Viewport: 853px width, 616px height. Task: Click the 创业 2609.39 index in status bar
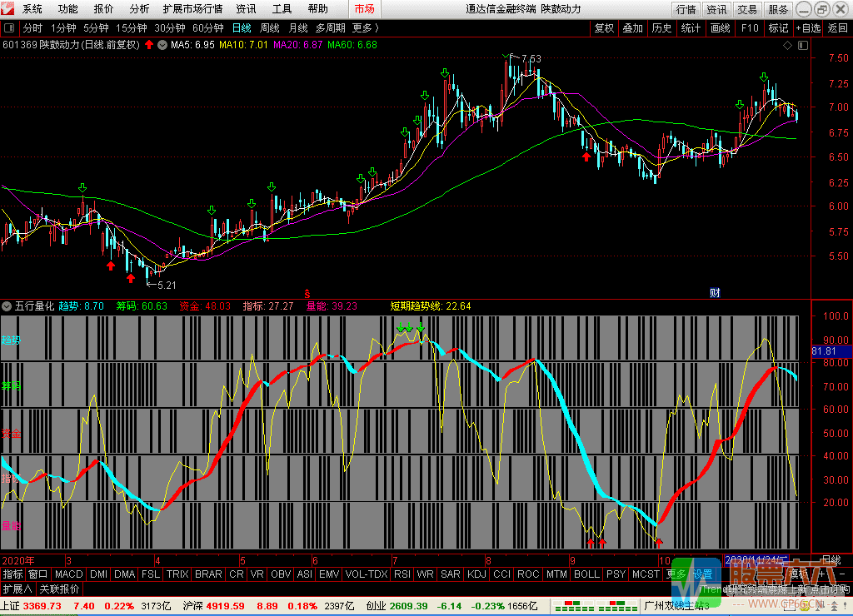[x=397, y=606]
